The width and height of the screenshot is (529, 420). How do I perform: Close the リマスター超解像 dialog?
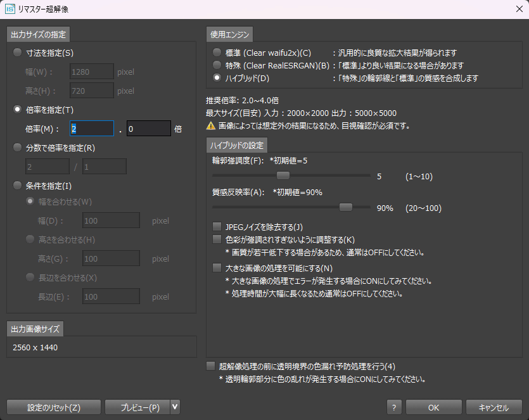tap(519, 9)
